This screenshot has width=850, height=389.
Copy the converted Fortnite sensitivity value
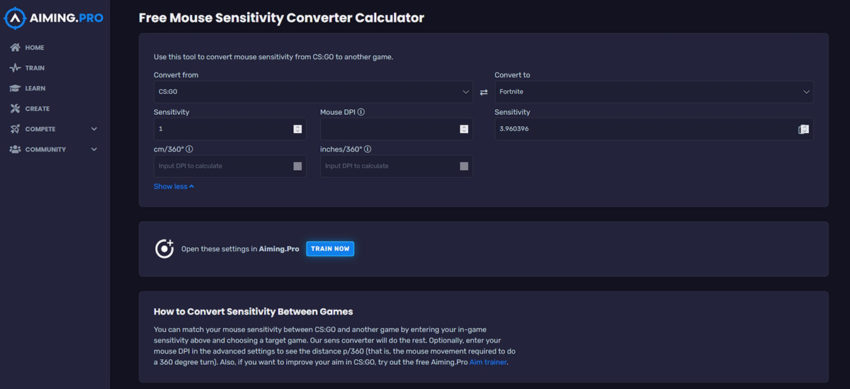803,129
